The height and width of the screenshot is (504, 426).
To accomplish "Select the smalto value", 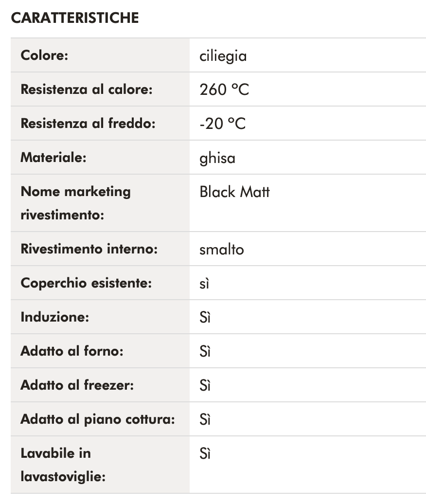I will point(221,250).
